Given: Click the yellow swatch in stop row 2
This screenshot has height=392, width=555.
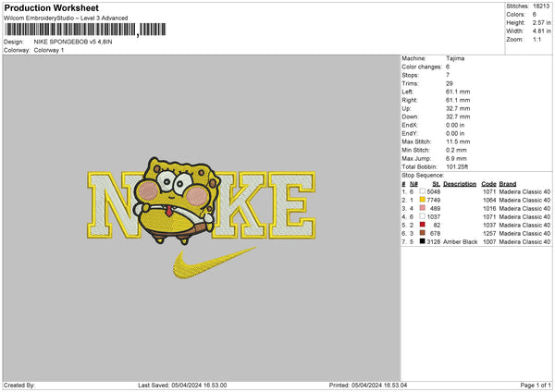Looking at the screenshot, I should tap(423, 200).
